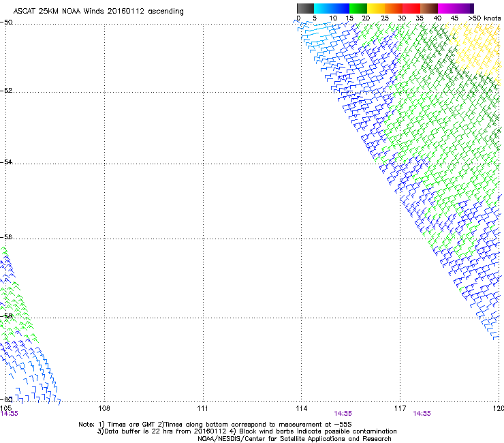Click the note 'Times are GMT' line
504x443 pixels.
coord(215,425)
